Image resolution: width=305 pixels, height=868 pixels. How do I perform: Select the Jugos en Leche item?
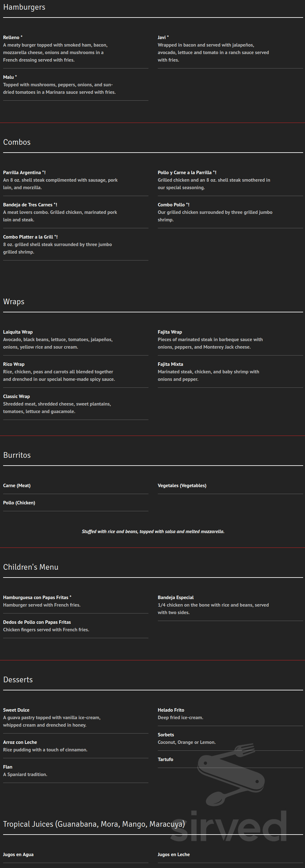pos(174,855)
